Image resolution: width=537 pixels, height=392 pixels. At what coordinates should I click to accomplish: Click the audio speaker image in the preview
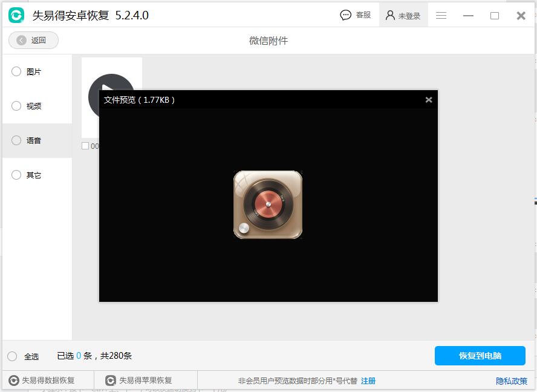click(268, 204)
